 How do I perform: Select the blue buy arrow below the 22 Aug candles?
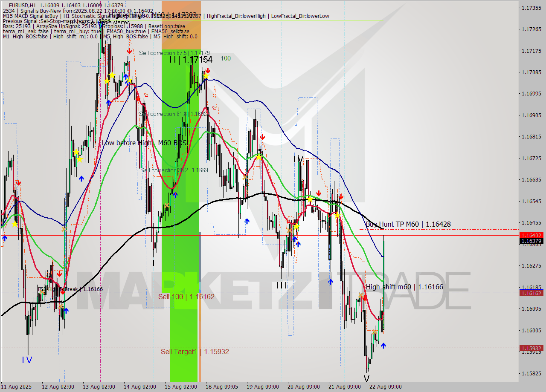click(383, 345)
